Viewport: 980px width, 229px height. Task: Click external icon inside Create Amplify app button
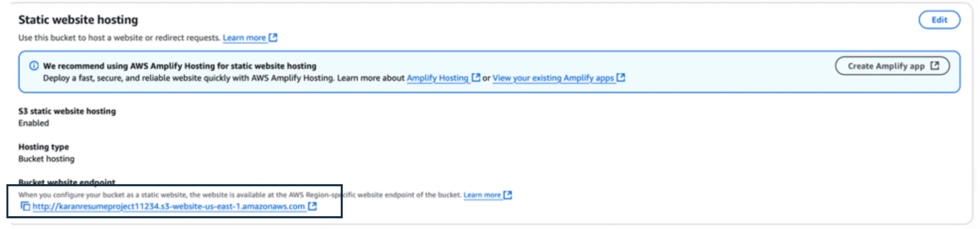tap(935, 66)
